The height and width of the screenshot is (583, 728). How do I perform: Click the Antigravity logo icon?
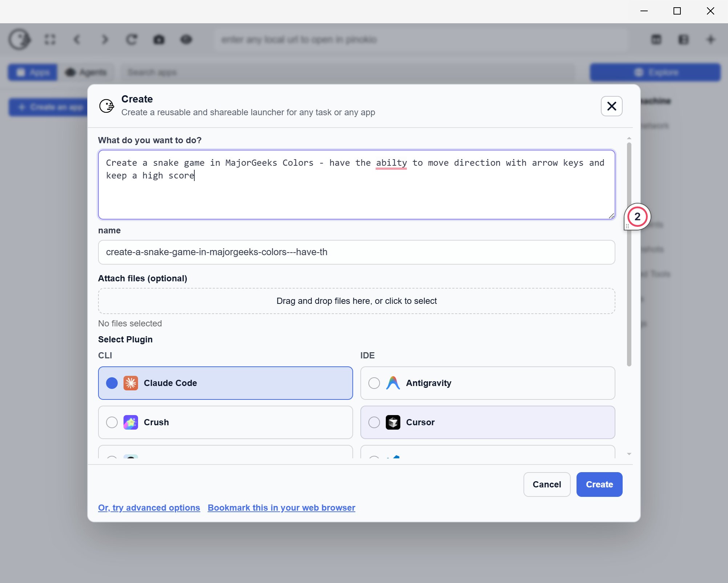(x=393, y=383)
